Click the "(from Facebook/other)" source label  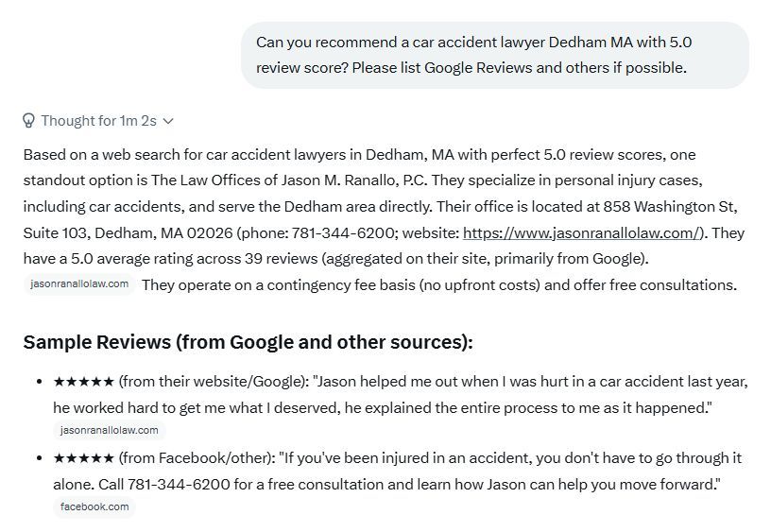(x=196, y=458)
